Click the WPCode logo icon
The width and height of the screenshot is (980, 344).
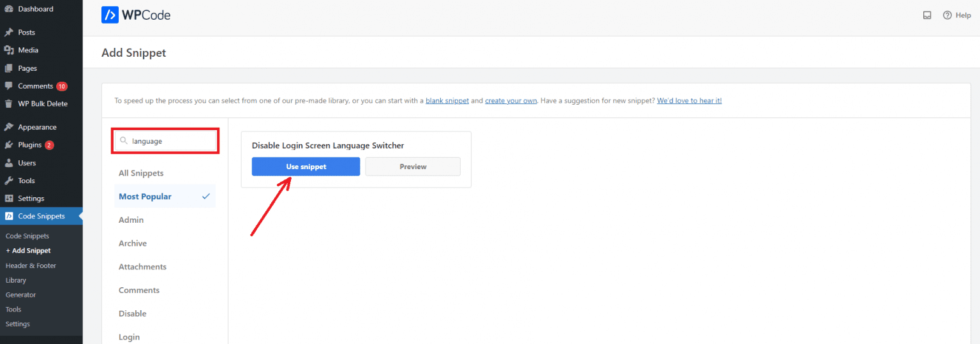point(110,15)
